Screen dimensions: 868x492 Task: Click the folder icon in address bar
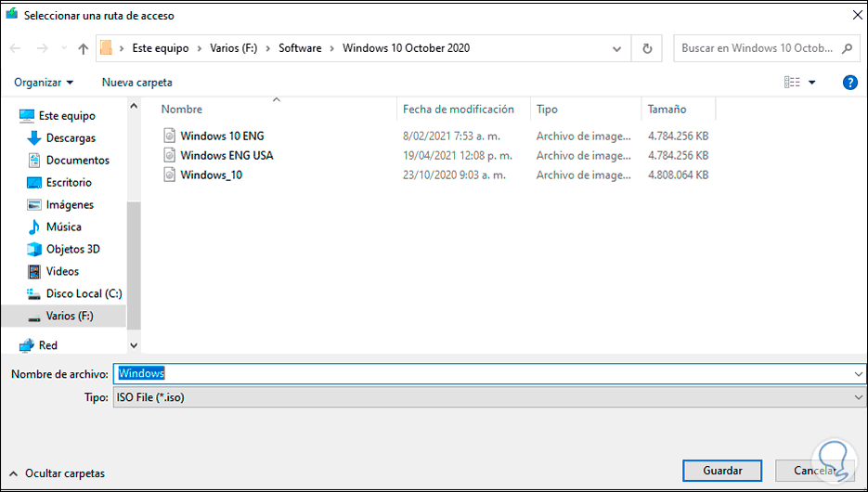106,48
